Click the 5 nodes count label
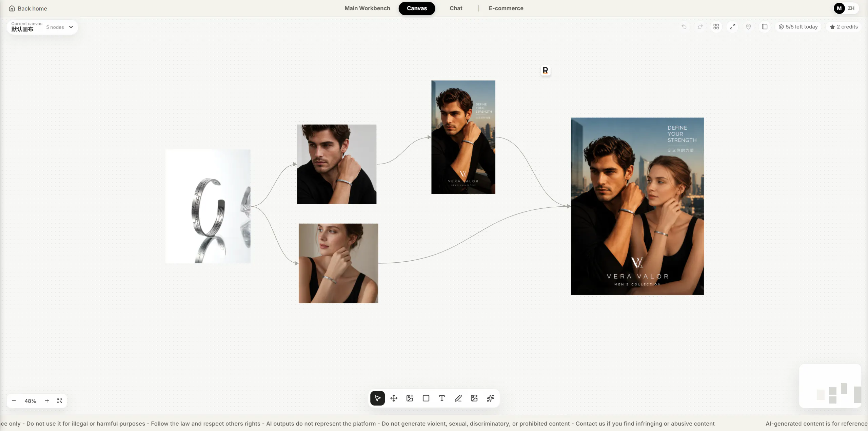The width and height of the screenshot is (868, 431). [55, 27]
